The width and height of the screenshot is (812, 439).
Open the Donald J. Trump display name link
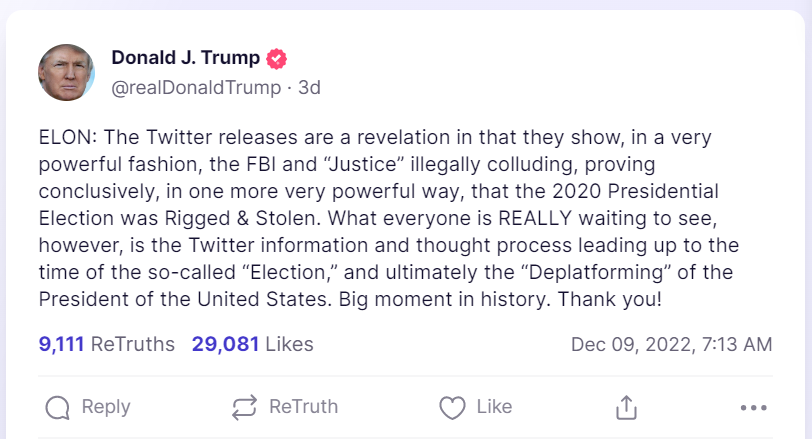tap(185, 58)
